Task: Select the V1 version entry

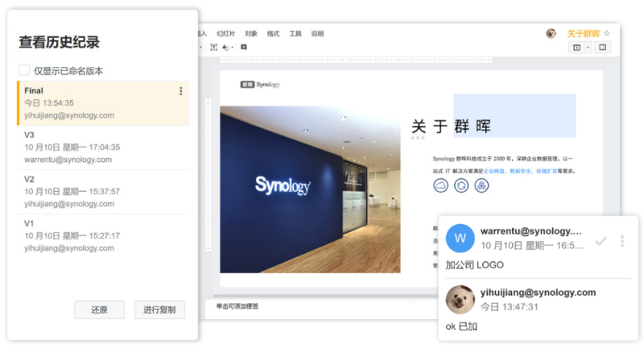Action: (x=103, y=235)
